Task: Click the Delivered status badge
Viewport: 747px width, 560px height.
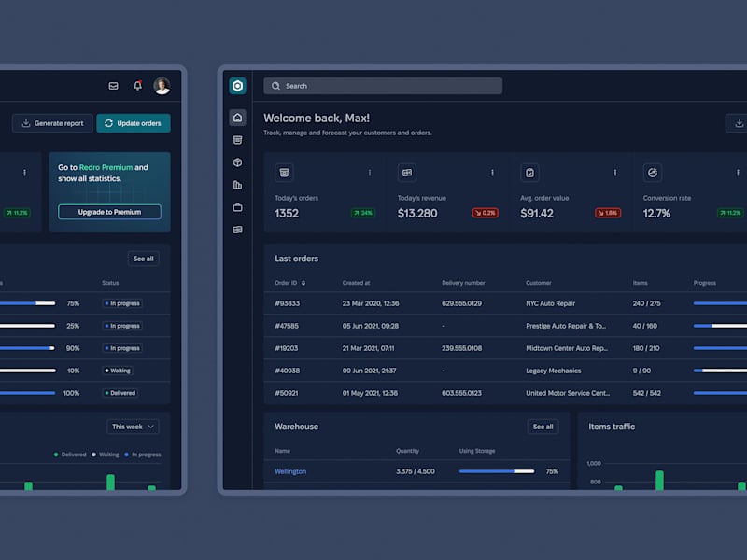Action: 120,393
